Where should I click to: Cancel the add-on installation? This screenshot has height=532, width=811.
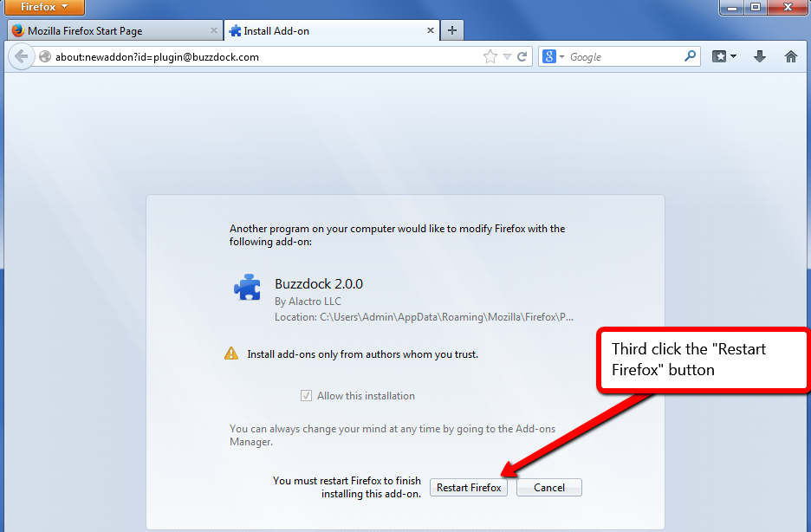coord(548,488)
